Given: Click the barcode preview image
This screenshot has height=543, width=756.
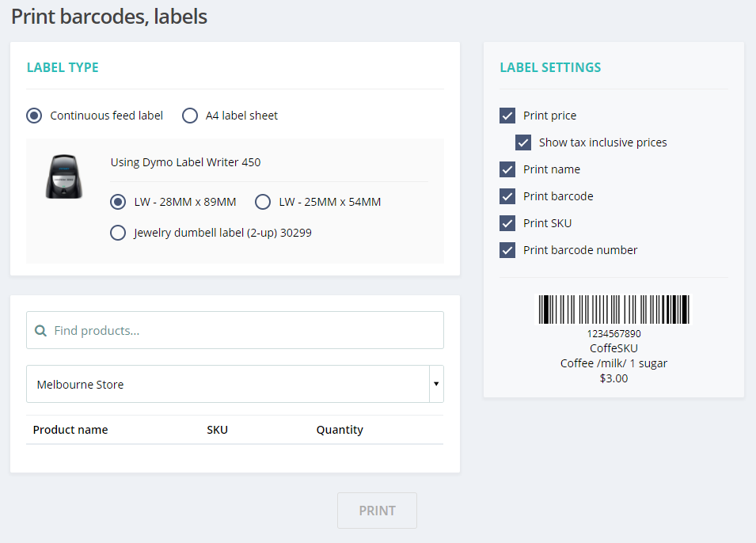Looking at the screenshot, I should [x=614, y=309].
